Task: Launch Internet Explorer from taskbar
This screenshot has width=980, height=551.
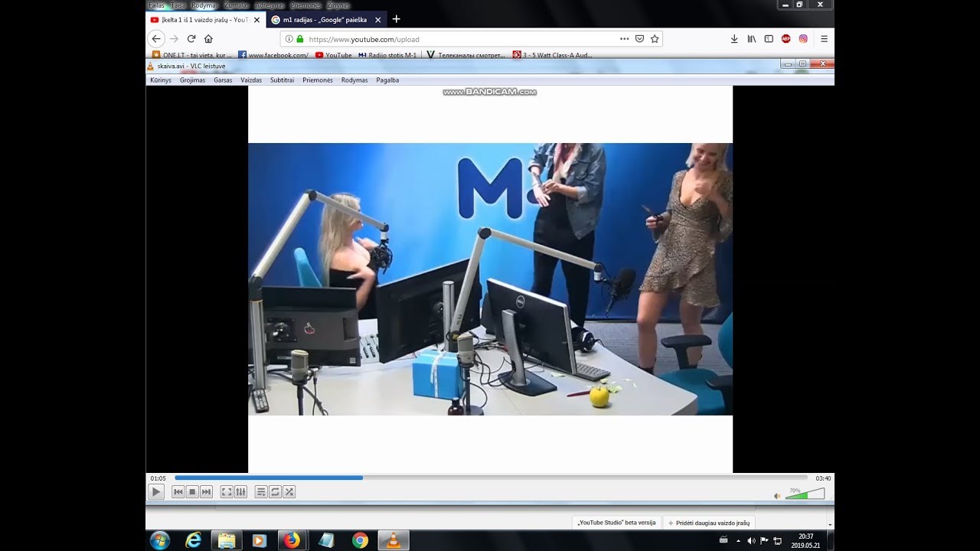Action: (194, 540)
